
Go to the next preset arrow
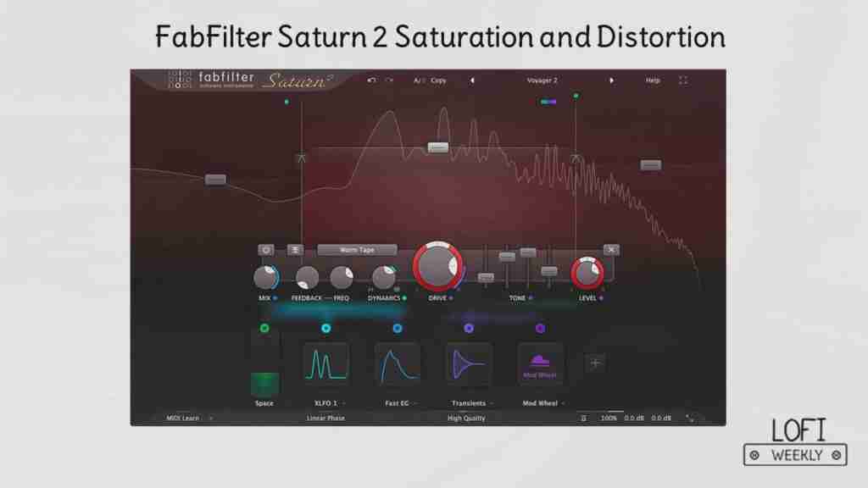(x=611, y=80)
